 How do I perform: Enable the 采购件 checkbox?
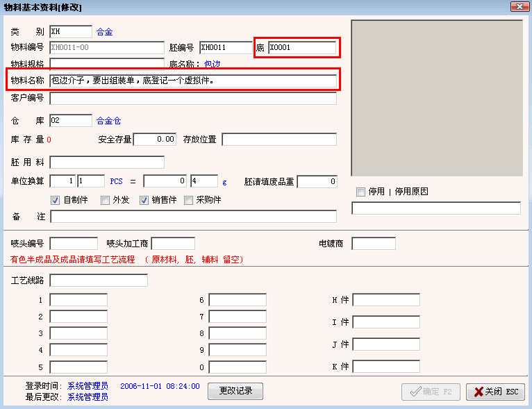coord(189,200)
